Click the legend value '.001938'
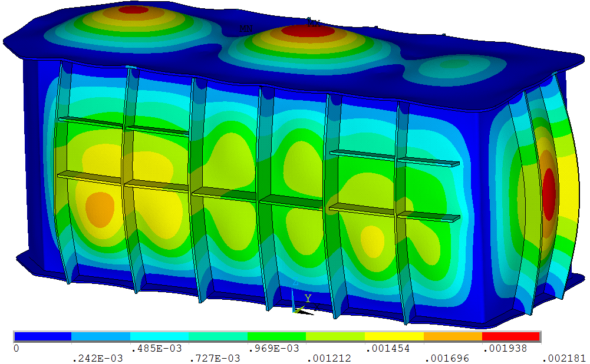 coord(505,349)
